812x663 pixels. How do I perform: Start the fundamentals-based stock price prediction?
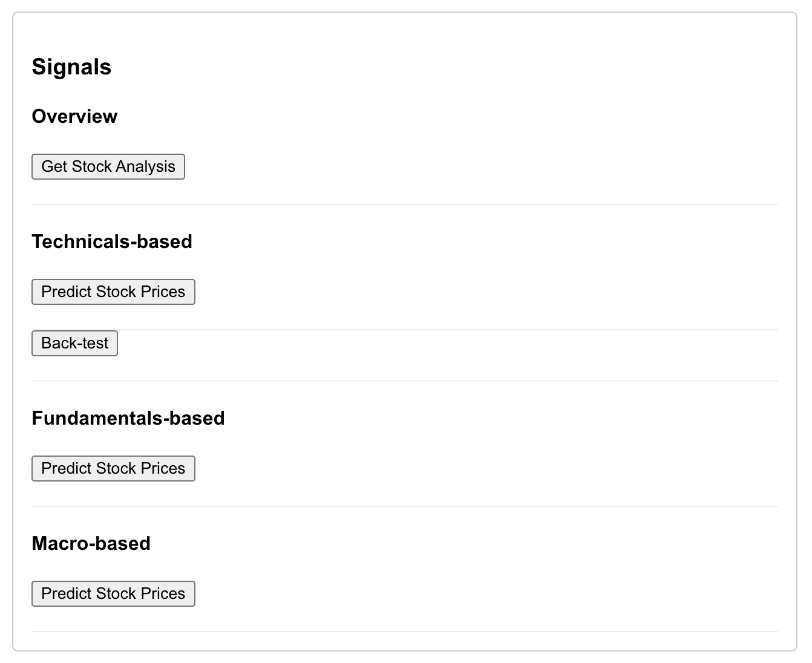tap(113, 468)
